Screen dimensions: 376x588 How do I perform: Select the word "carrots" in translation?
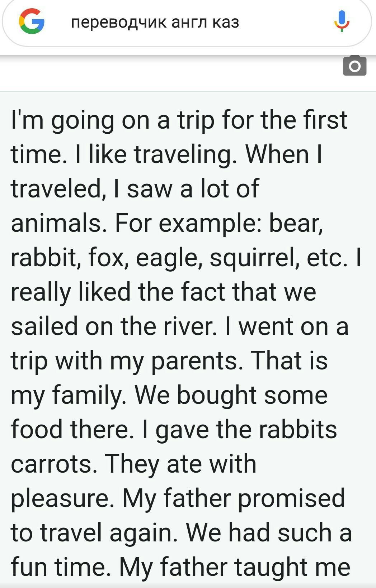pos(52,464)
